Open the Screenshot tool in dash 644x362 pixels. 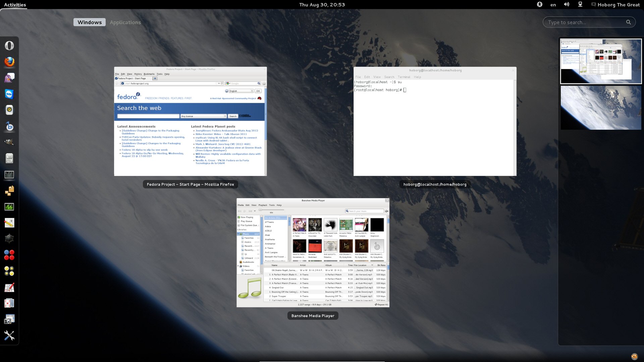(x=9, y=319)
